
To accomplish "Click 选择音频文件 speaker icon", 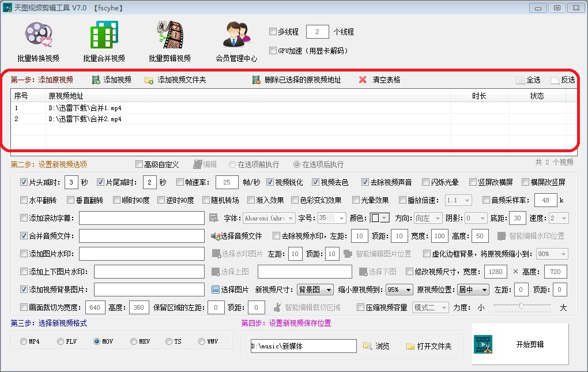I will point(215,236).
